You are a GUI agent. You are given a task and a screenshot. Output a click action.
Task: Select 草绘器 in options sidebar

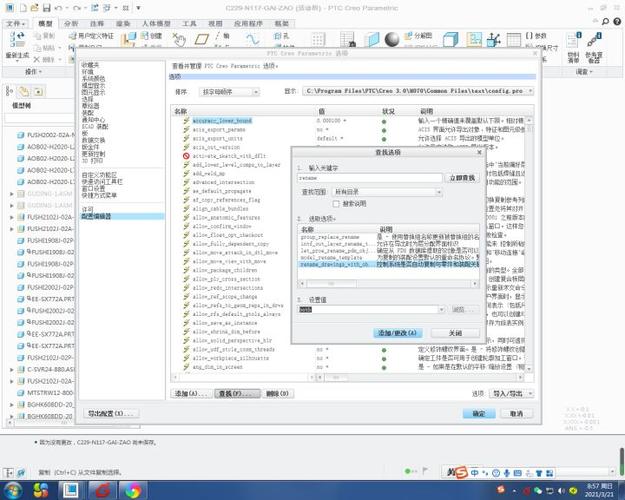(x=90, y=106)
